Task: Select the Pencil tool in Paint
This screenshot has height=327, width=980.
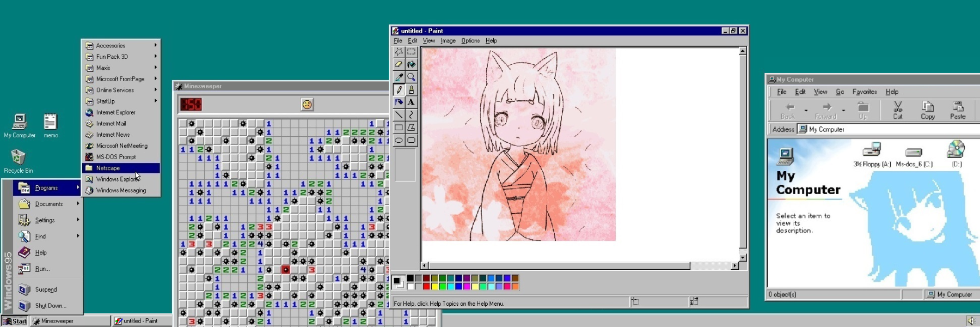Action: pos(399,89)
